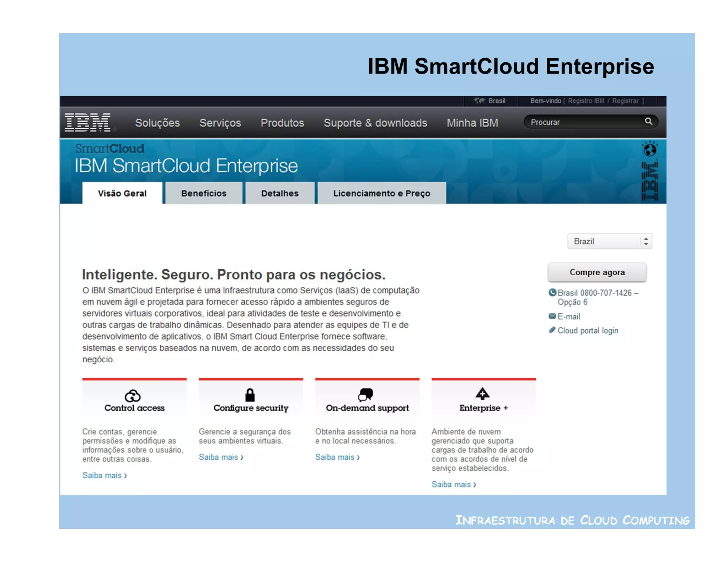Click the IBM SmartCloud Enterprise banner title
Image resolution: width=728 pixels, height=562 pixels.
point(186,166)
